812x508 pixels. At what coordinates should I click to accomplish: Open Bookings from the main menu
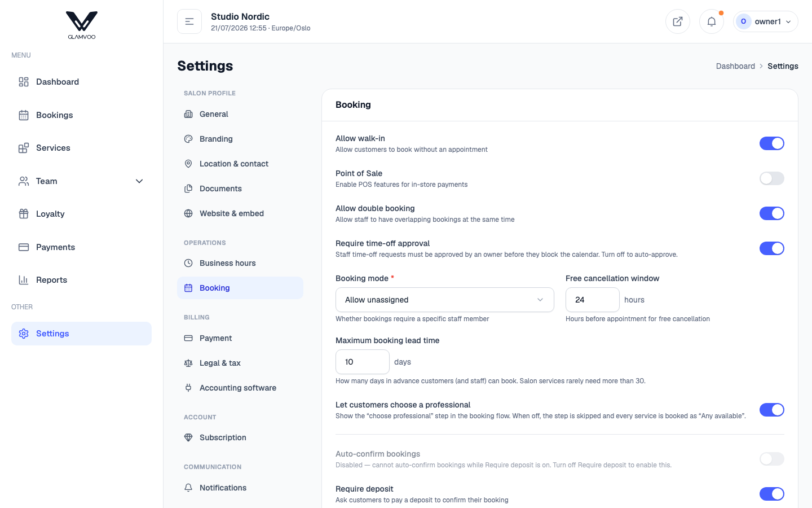point(81,115)
